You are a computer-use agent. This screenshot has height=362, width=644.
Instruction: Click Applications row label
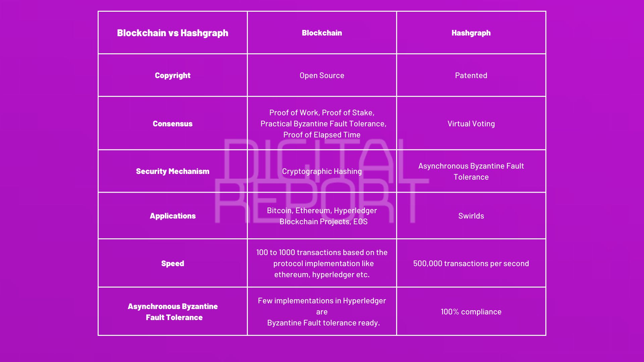click(x=172, y=216)
